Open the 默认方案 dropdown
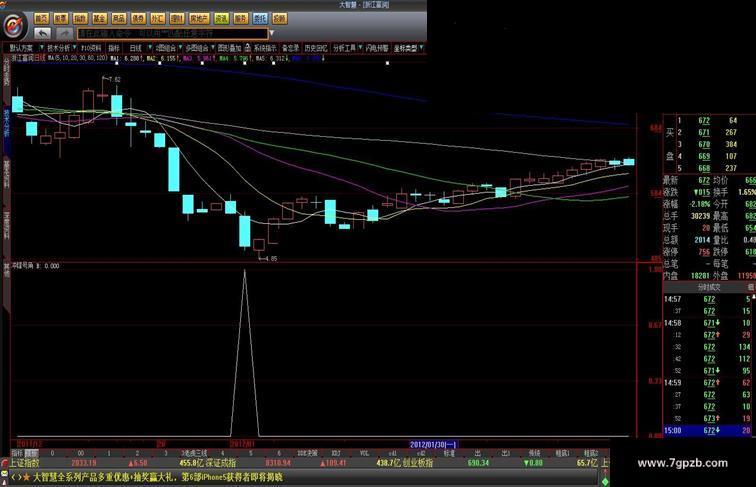This screenshot has width=756, height=487. click(x=25, y=48)
